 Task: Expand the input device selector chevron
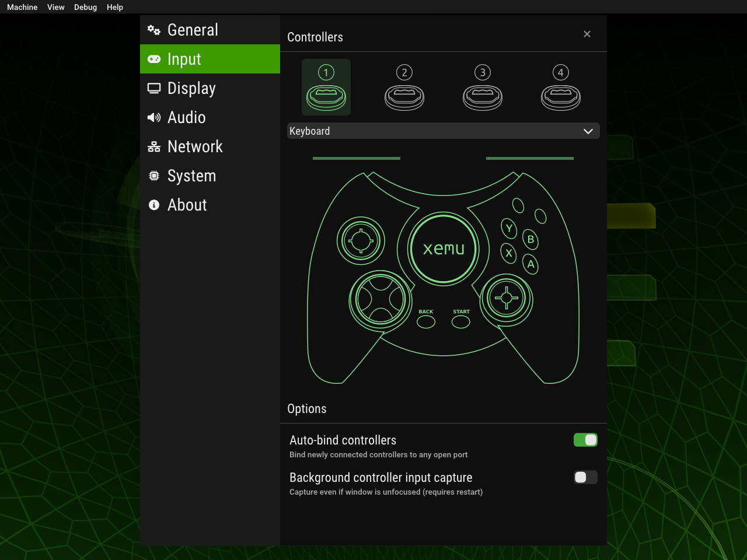point(588,131)
